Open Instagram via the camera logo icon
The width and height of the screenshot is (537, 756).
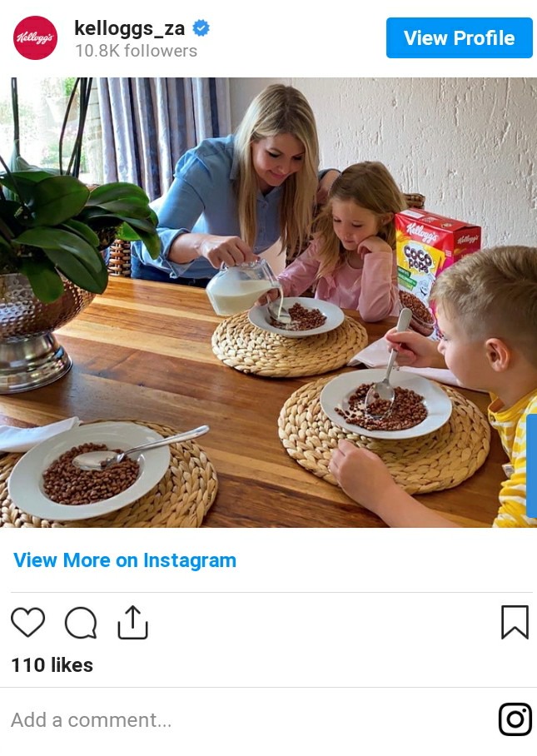(515, 719)
